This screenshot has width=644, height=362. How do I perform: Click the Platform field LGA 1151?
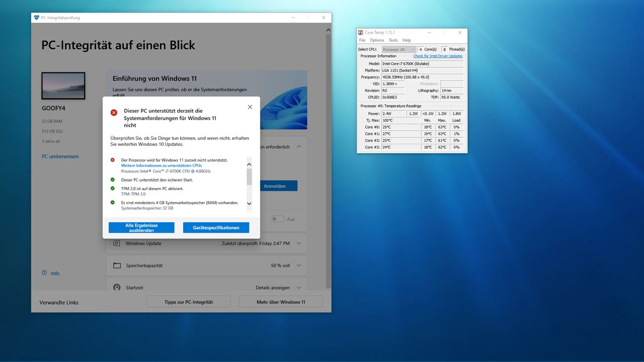point(422,70)
